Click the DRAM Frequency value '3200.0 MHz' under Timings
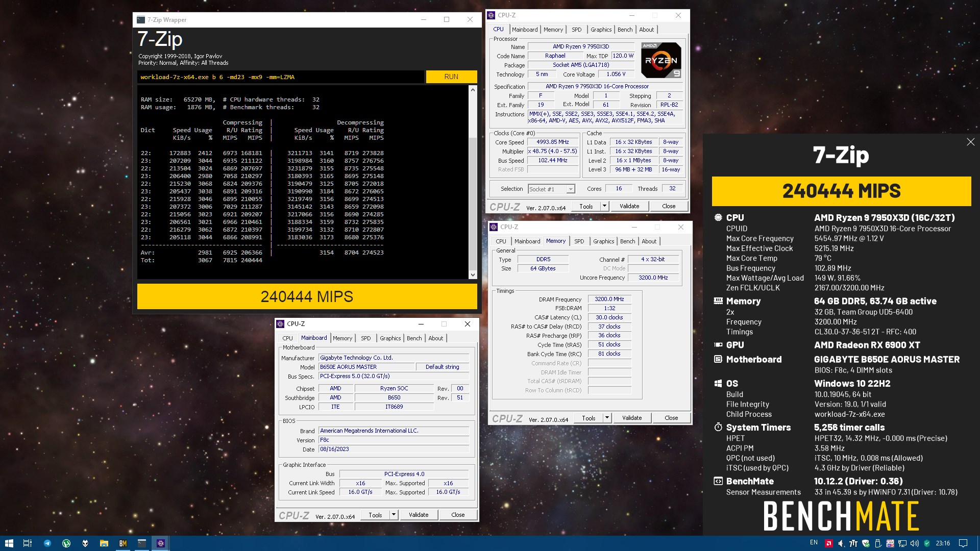Image resolution: width=980 pixels, height=551 pixels. pos(609,299)
